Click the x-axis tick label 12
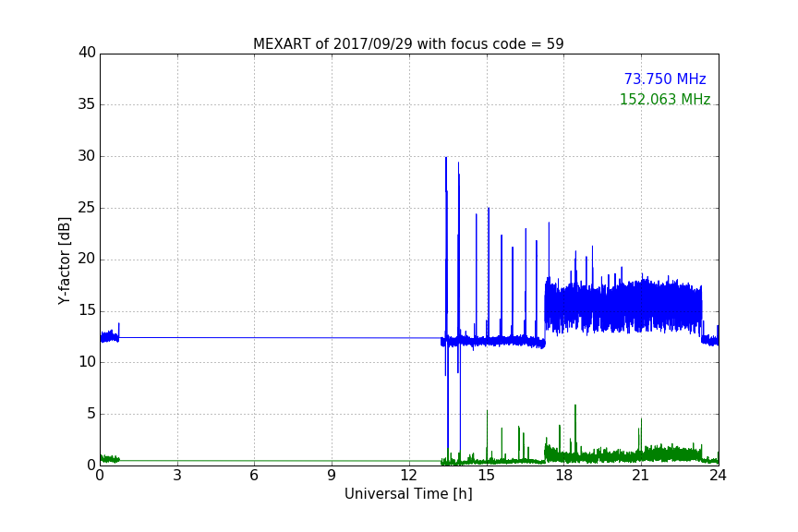 [x=408, y=476]
